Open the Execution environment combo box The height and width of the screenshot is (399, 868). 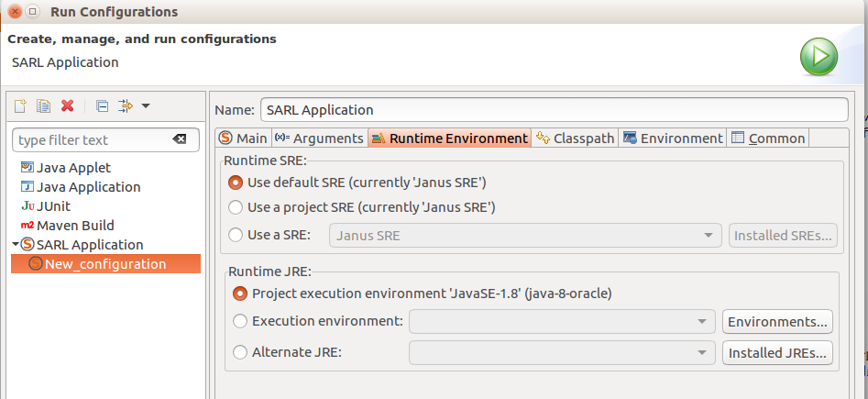[x=560, y=321]
